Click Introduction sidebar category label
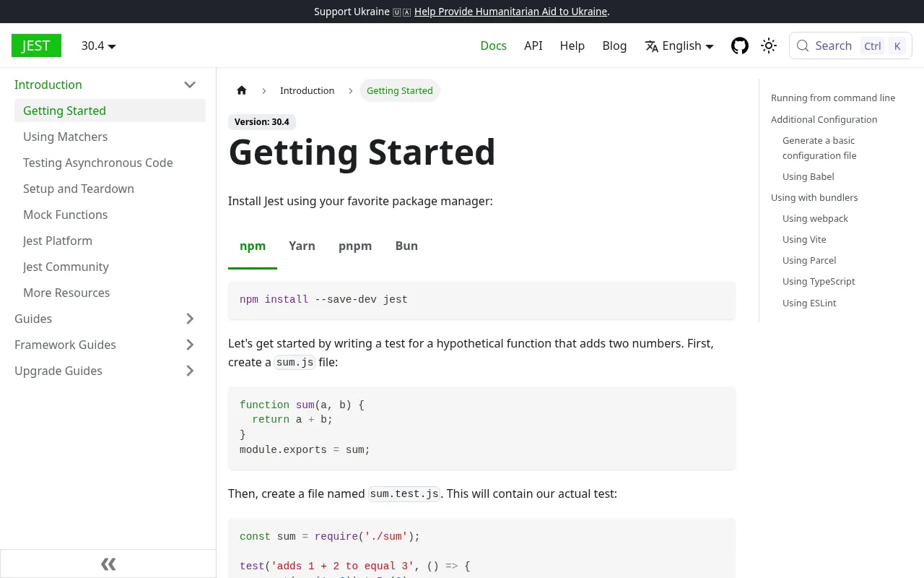The image size is (924, 578). tap(48, 85)
